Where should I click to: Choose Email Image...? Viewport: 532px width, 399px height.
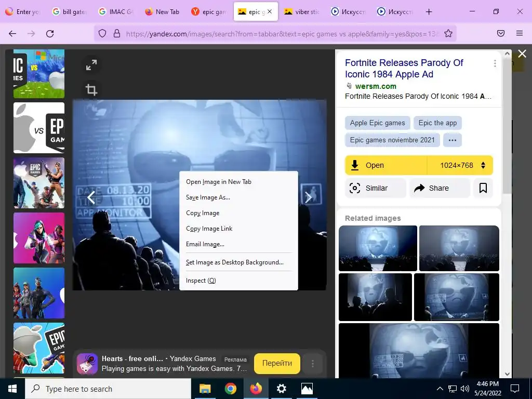238,244
